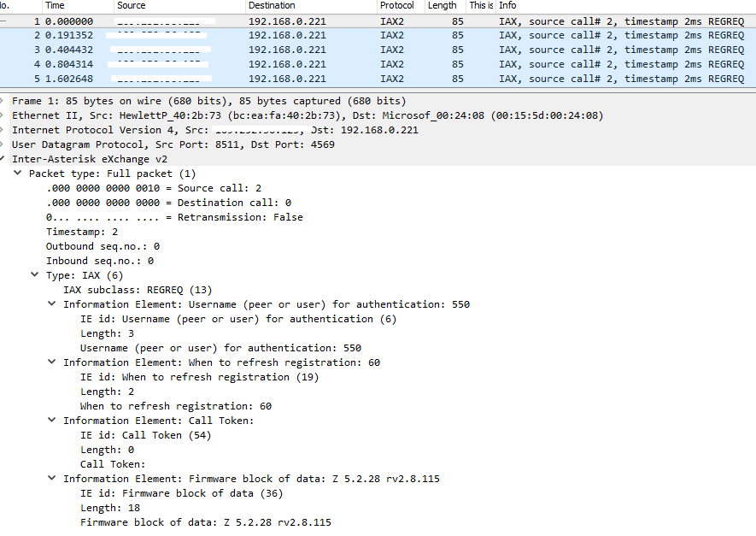The image size is (756, 536).
Task: Collapse the Username Information Element node
Action: pyautogui.click(x=52, y=304)
